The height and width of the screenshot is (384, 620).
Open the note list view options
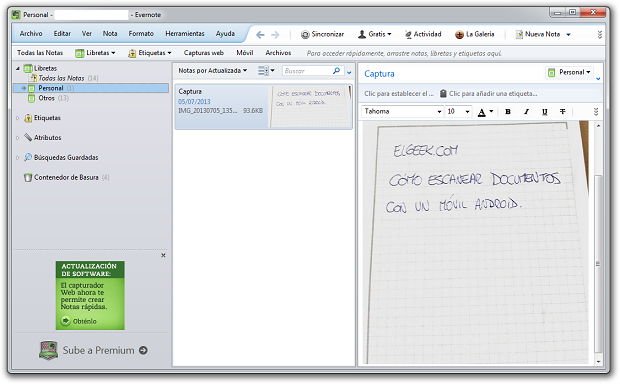pyautogui.click(x=266, y=71)
